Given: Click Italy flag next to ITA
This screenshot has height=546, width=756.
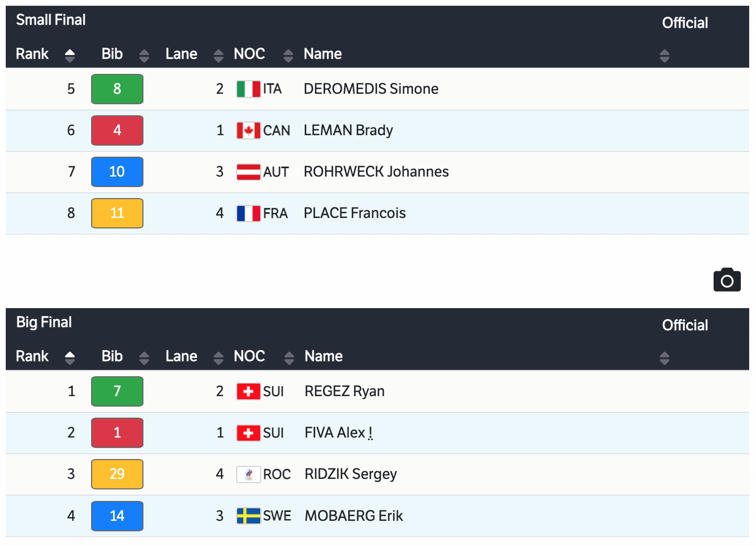Looking at the screenshot, I should (x=248, y=89).
